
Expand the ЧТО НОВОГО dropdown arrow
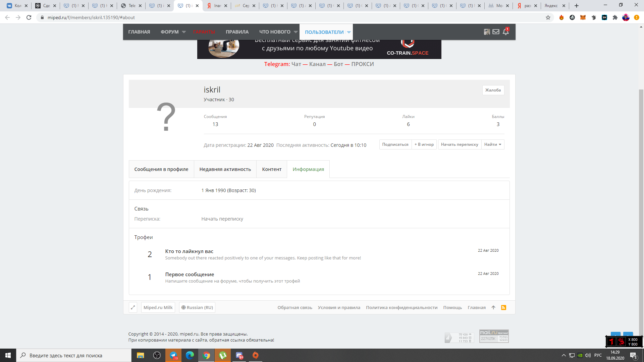click(296, 32)
